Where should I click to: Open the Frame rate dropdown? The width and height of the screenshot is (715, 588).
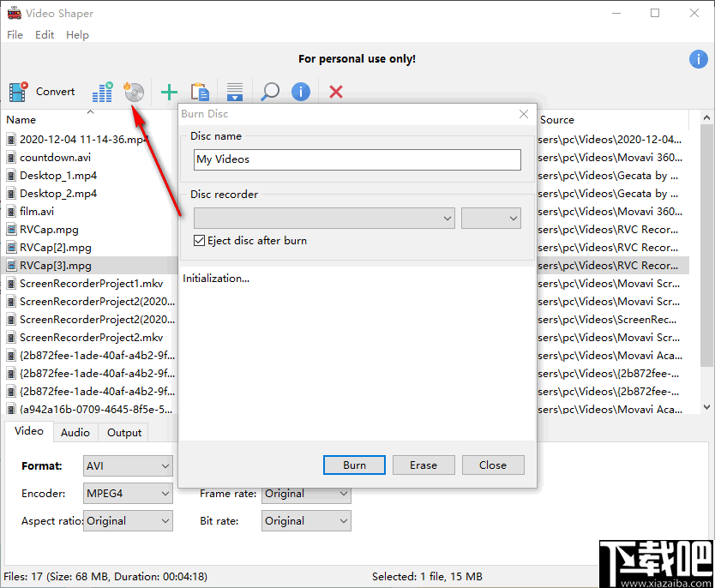(306, 495)
